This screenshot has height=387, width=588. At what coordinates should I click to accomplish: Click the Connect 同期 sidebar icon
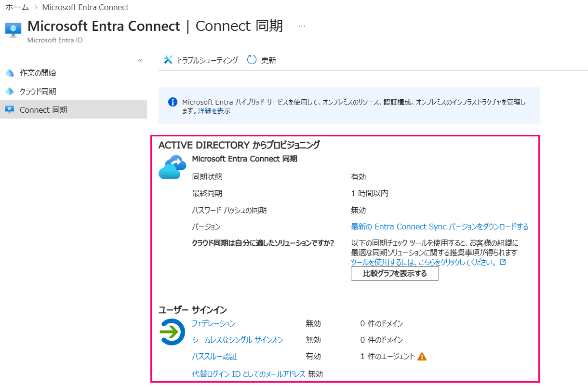[x=10, y=110]
